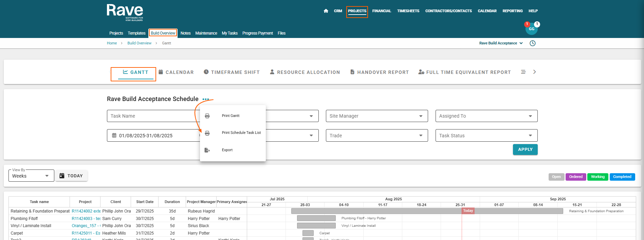Toggle the Open status filter
644x240 pixels.
coord(556,177)
